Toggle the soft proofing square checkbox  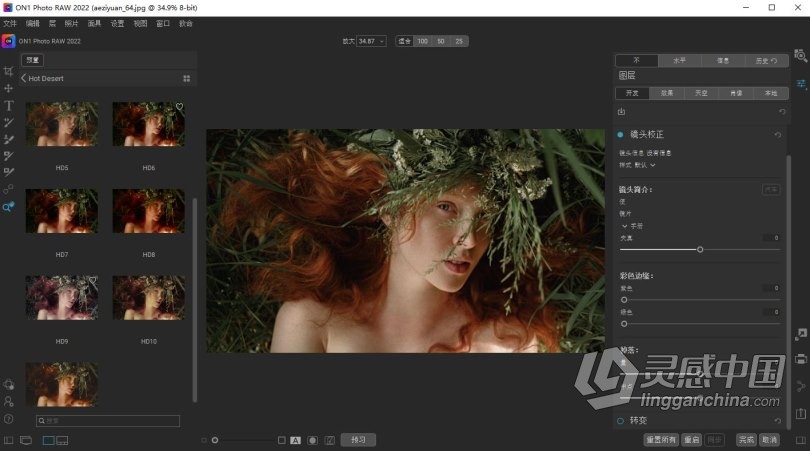[x=282, y=440]
